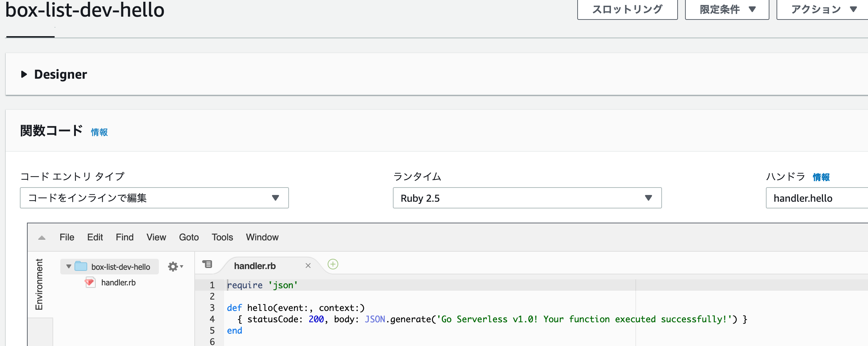868x346 pixels.
Task: Open the 限定条件 menu button
Action: (x=726, y=10)
